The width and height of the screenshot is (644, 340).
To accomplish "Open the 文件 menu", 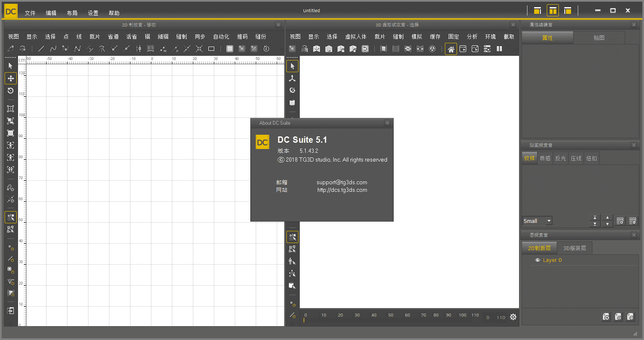I will coord(30,13).
